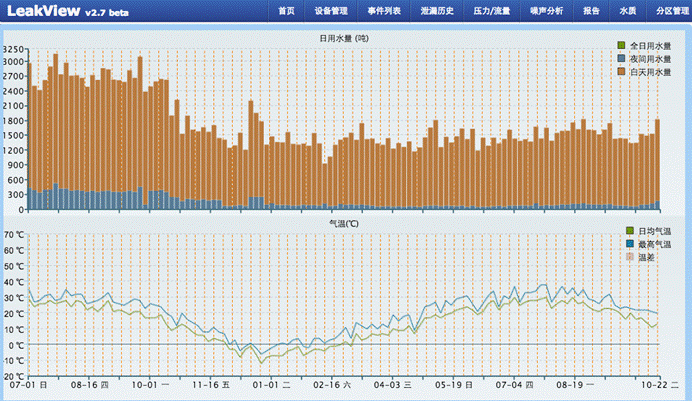Go to 事件列表 page
Image resolution: width=692 pixels, height=401 pixels.
[384, 11]
